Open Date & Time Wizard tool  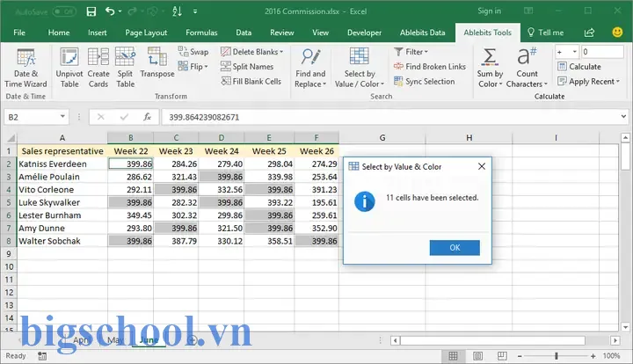pos(25,68)
